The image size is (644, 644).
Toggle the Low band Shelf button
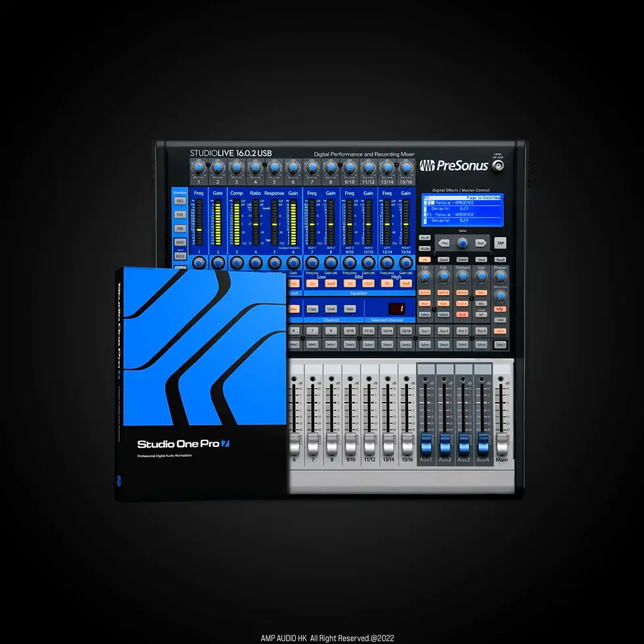click(331, 283)
